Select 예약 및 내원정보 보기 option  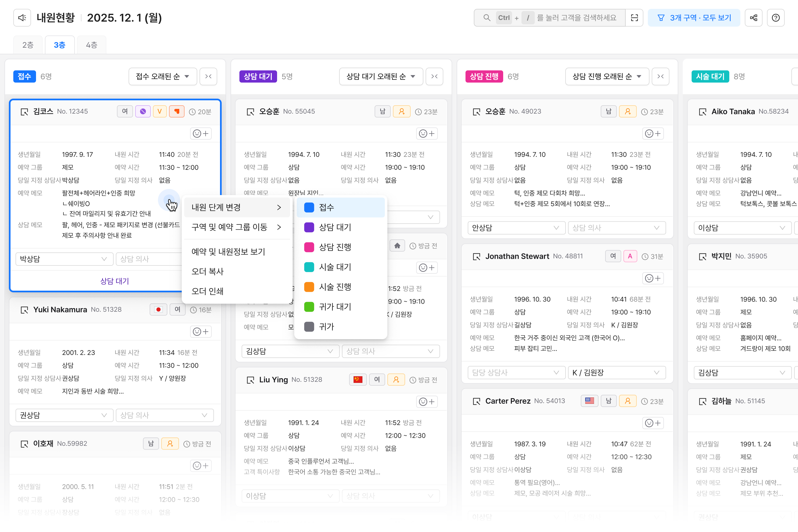coord(228,251)
